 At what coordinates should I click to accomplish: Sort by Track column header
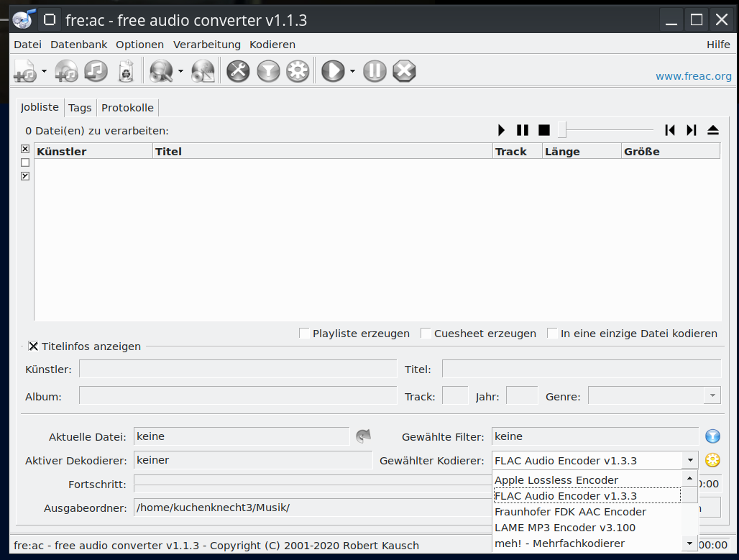(518, 151)
